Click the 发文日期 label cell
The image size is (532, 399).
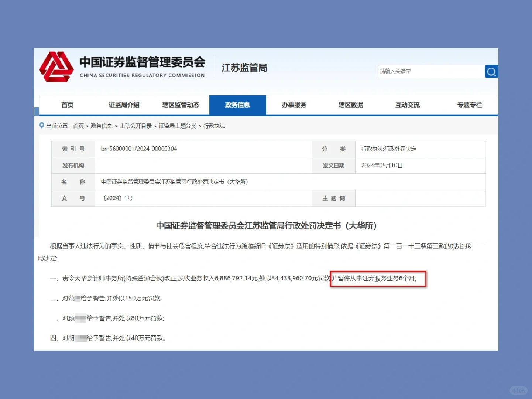334,166
